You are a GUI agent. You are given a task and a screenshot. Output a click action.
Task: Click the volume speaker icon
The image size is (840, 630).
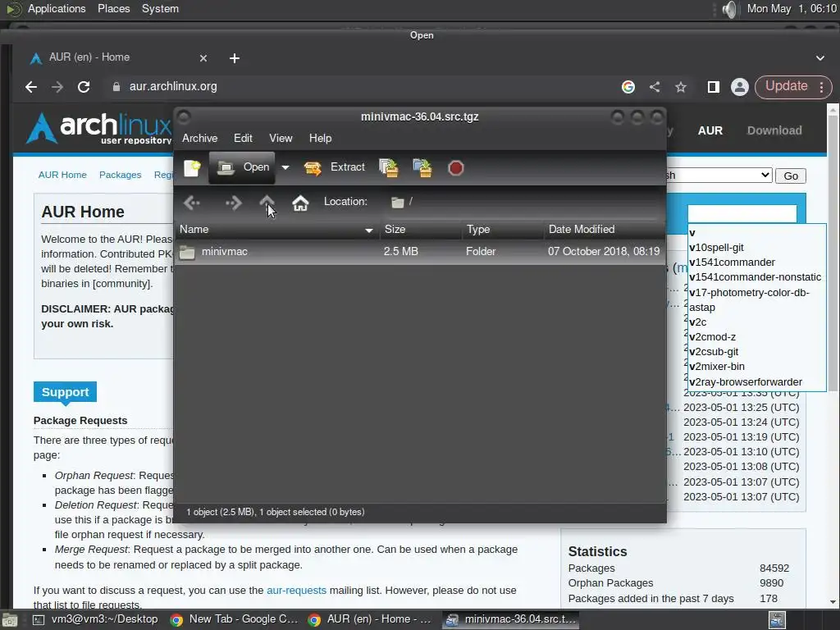point(729,9)
